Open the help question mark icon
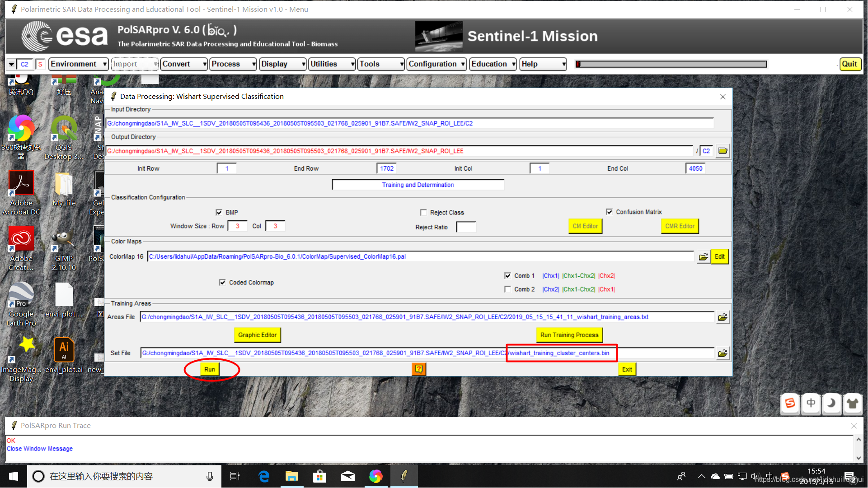Image resolution: width=868 pixels, height=488 pixels. pos(418,369)
